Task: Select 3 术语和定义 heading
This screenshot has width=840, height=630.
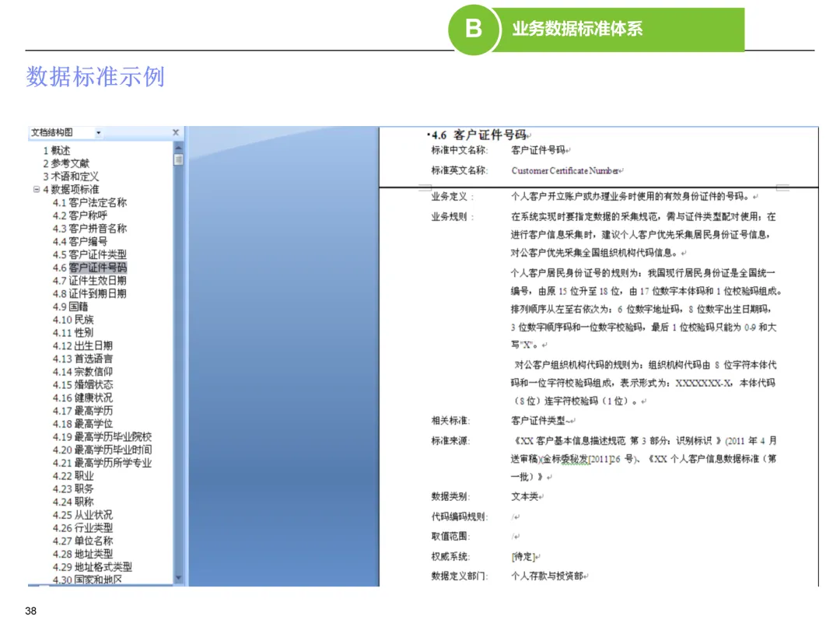Action: [72, 177]
